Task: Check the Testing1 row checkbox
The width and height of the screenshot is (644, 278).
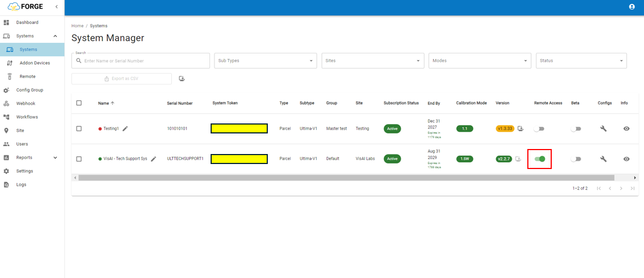Action: pos(79,128)
